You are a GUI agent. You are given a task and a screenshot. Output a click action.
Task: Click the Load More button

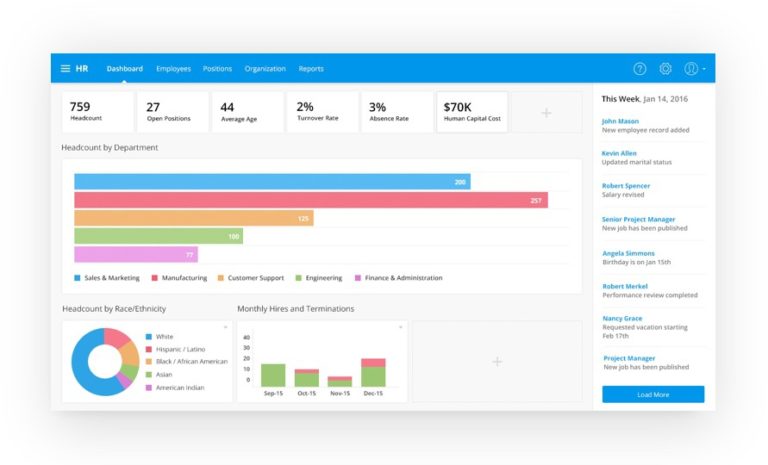tap(652, 394)
